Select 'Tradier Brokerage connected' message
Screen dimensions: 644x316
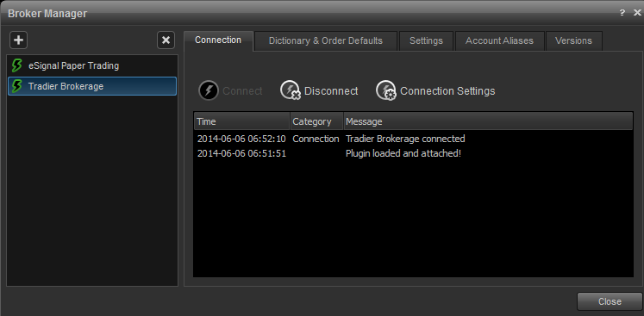coord(405,139)
